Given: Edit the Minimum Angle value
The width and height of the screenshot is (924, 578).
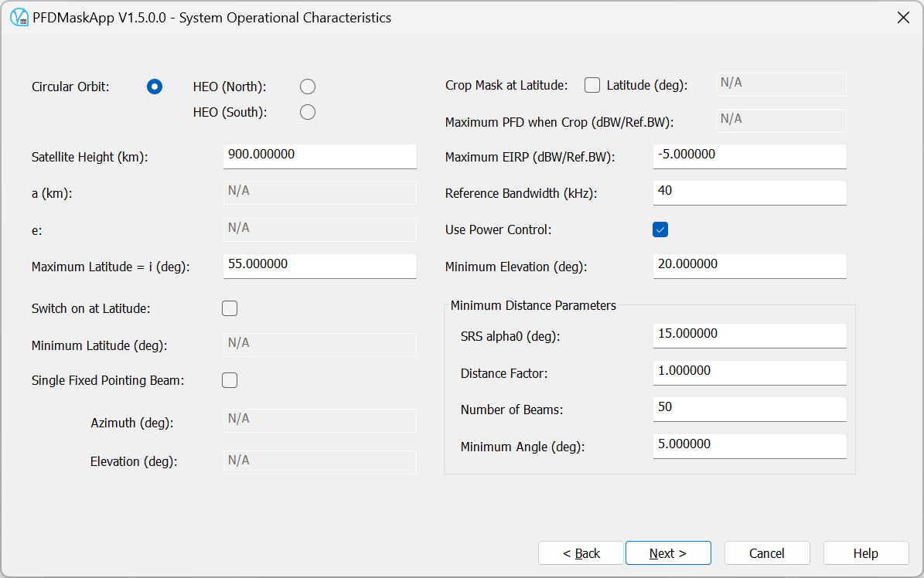Looking at the screenshot, I should click(x=748, y=446).
